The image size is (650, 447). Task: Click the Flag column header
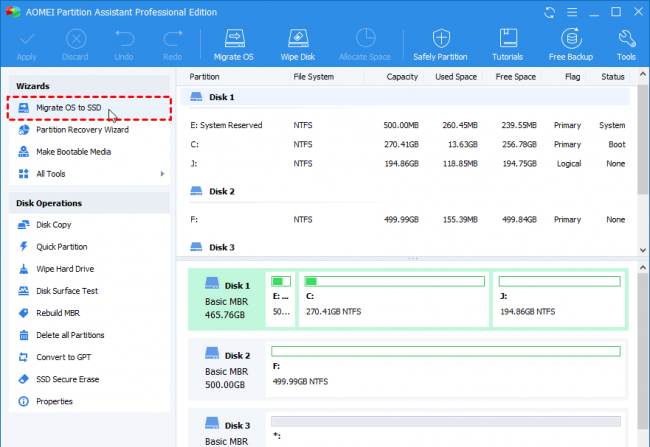572,77
